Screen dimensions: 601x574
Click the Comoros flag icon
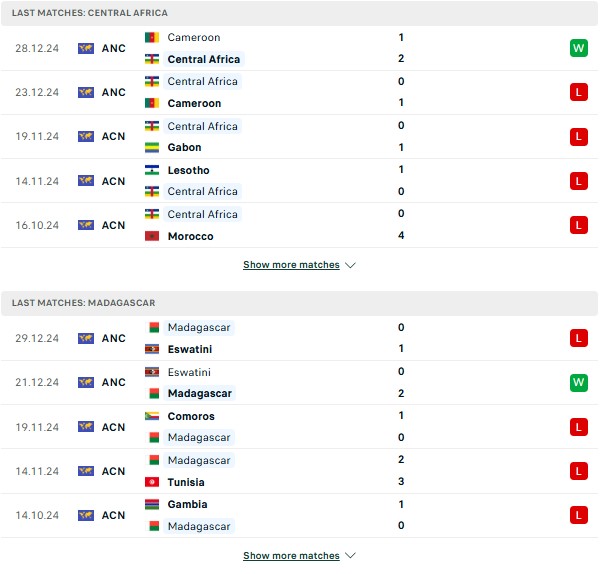click(x=152, y=416)
